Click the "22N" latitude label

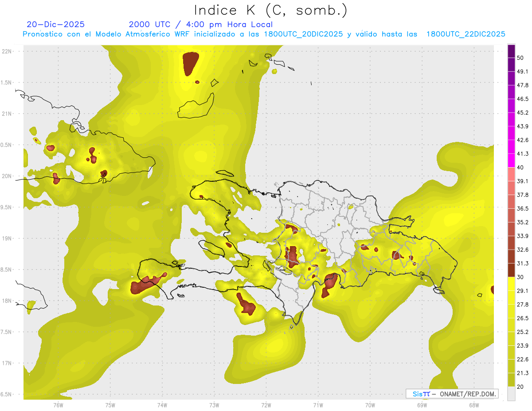[x=7, y=51]
